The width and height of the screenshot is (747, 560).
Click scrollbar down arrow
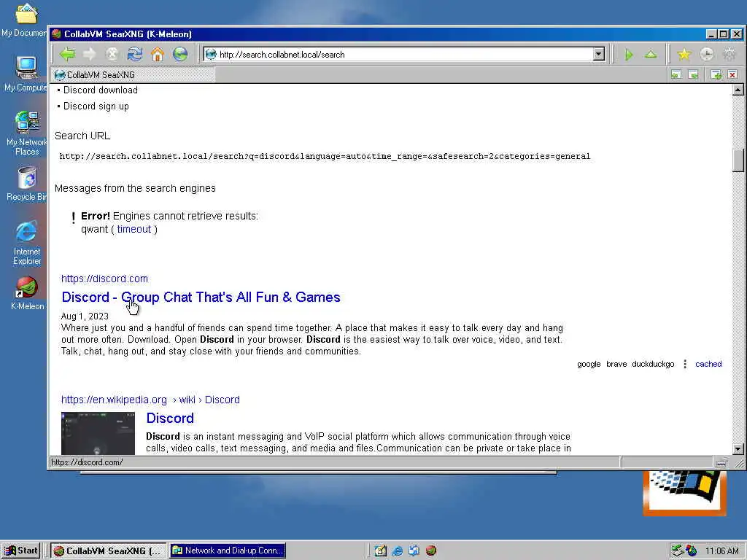coord(738,448)
